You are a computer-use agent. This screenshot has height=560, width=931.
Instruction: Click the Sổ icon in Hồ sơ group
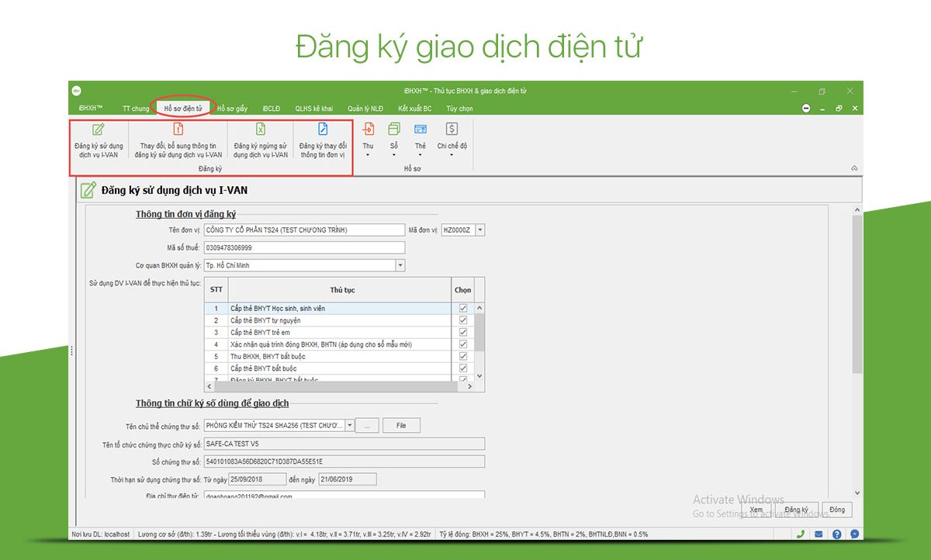coord(394,140)
